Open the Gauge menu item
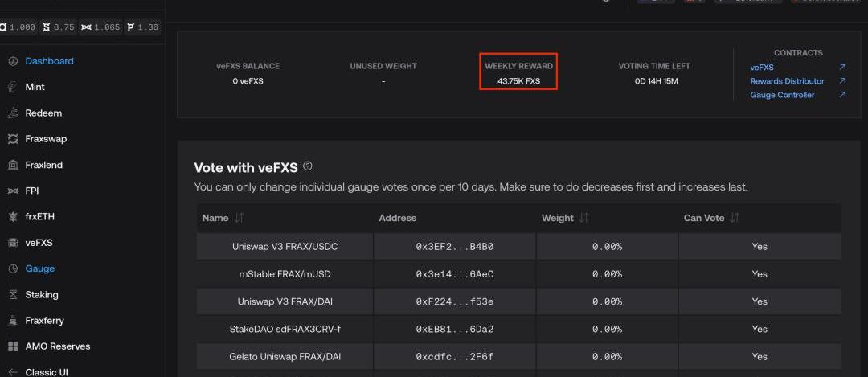Viewport: 868px width, 377px height. click(39, 268)
